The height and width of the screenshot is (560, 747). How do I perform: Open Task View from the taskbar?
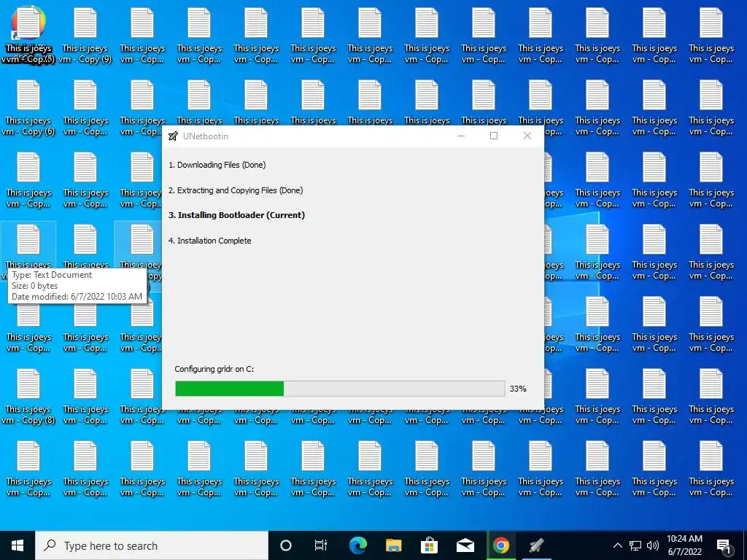coord(321,545)
